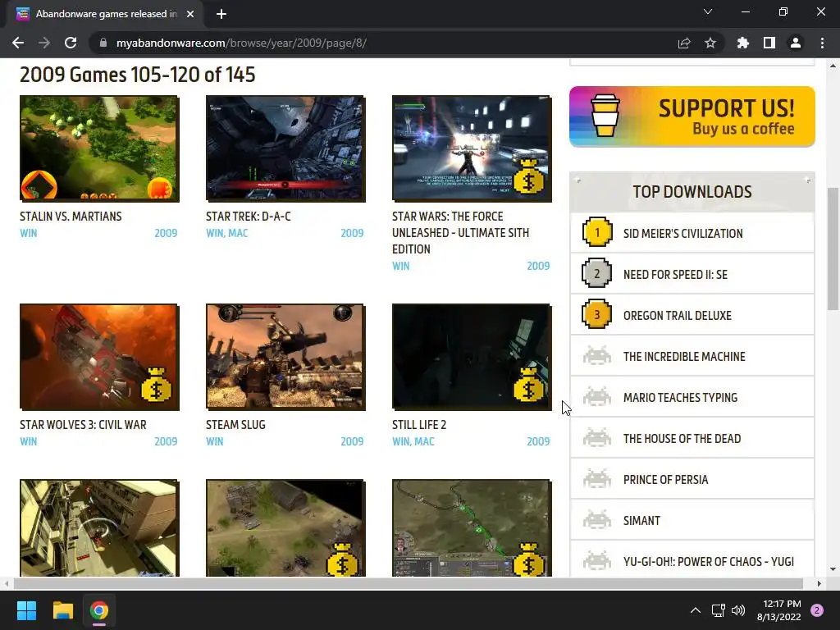Share this page icon in address bar
This screenshot has width=840, height=630.
point(684,43)
